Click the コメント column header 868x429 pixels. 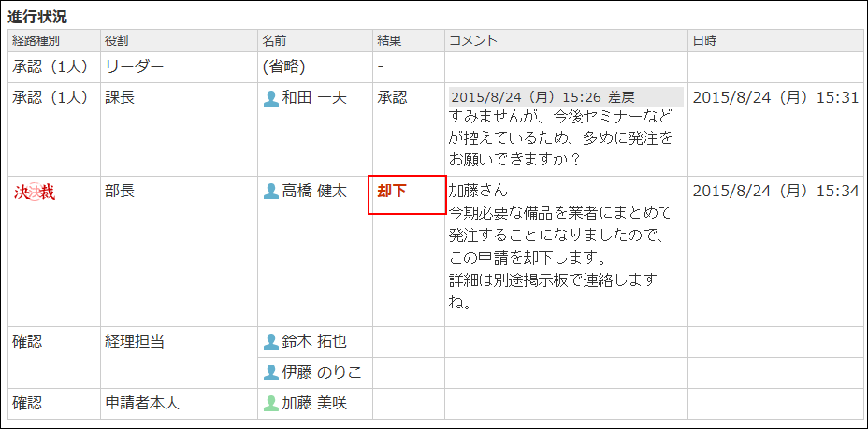pos(473,41)
